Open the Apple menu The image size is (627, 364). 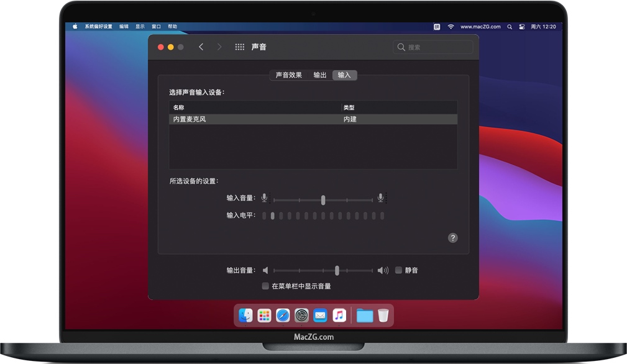(74, 27)
